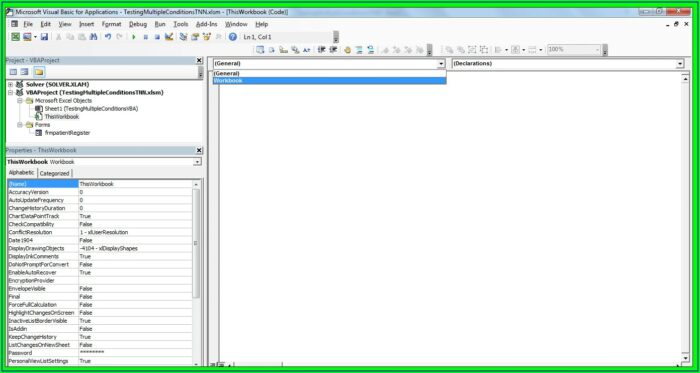Switch to the Categorized properties tab
The height and width of the screenshot is (373, 700).
[54, 173]
